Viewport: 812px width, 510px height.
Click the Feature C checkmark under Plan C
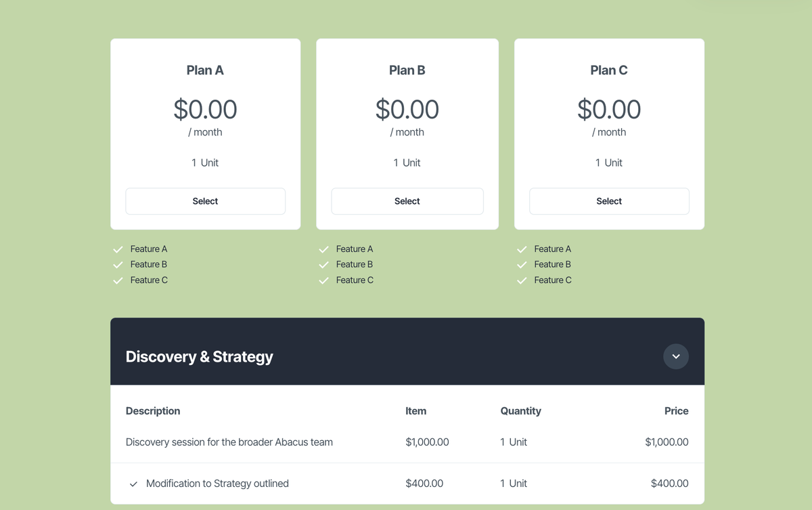coord(522,280)
